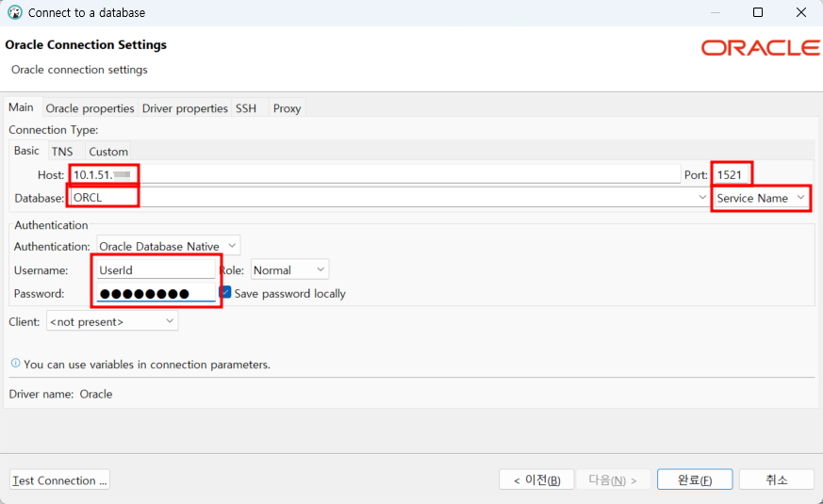This screenshot has height=504, width=823.
Task: Click the Oracle logo in the header
Action: point(761,48)
